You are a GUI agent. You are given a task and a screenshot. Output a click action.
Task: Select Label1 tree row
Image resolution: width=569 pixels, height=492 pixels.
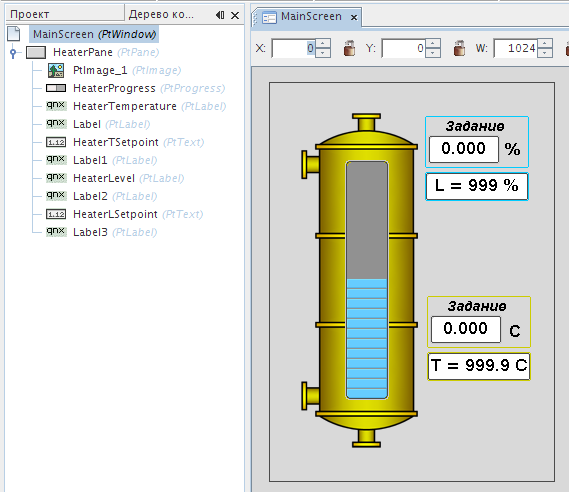pos(115,160)
